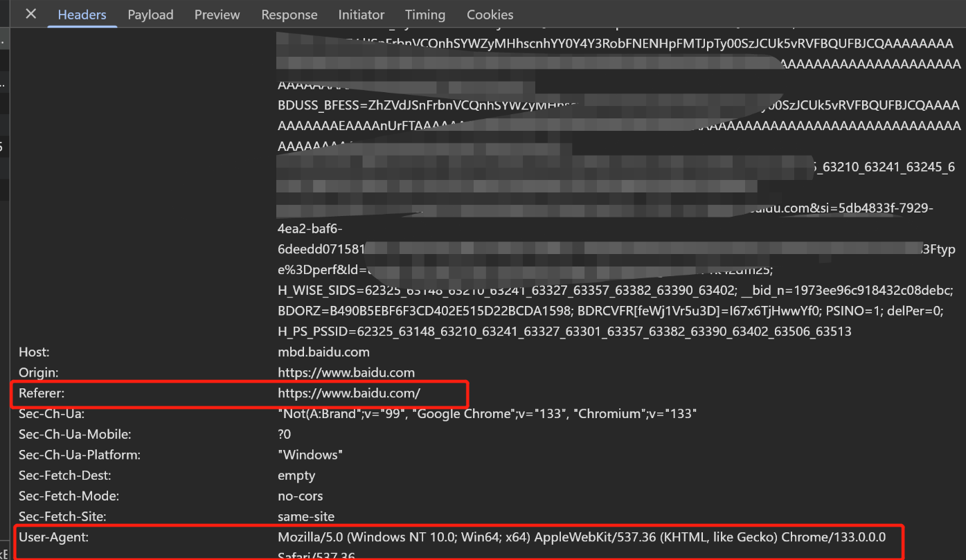Select the no-cors value
Screen dimensions: 966x560
(301, 496)
